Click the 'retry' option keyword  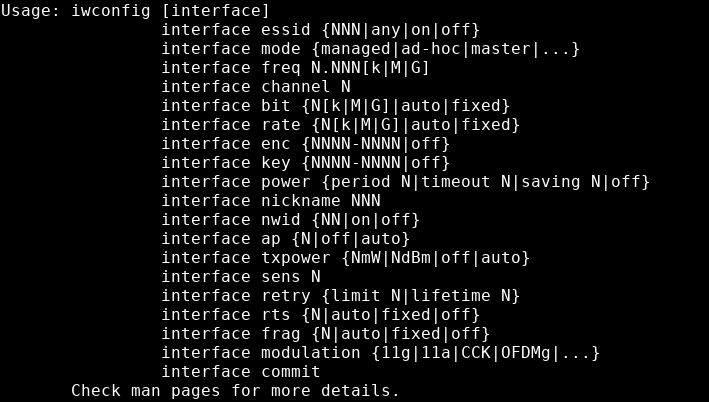(x=285, y=296)
